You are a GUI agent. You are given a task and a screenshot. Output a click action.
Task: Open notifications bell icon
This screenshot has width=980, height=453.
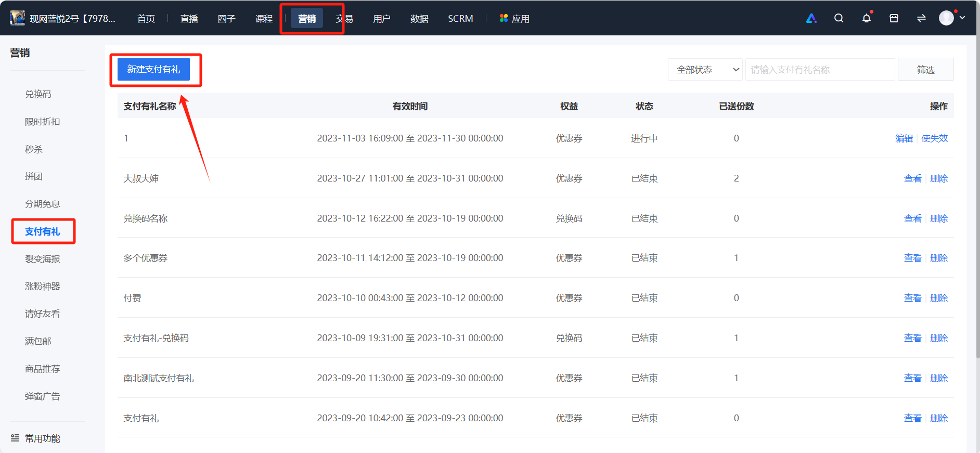pos(866,18)
